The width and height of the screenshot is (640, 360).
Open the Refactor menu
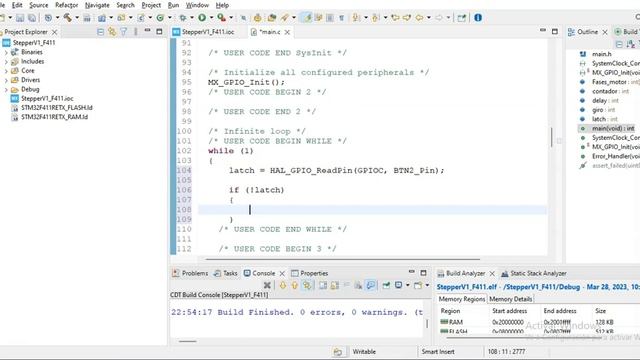coord(67,5)
